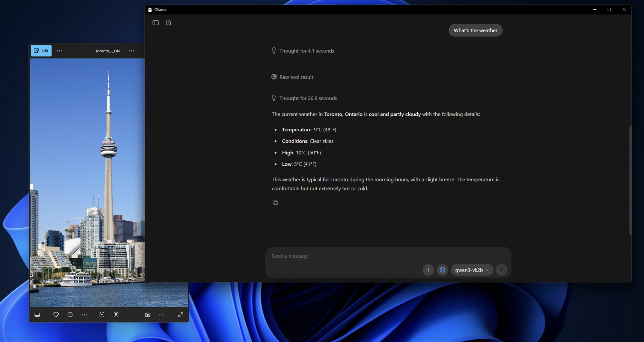Open the qwen3-vl:2b model dropdown
The width and height of the screenshot is (644, 342).
coord(471,270)
